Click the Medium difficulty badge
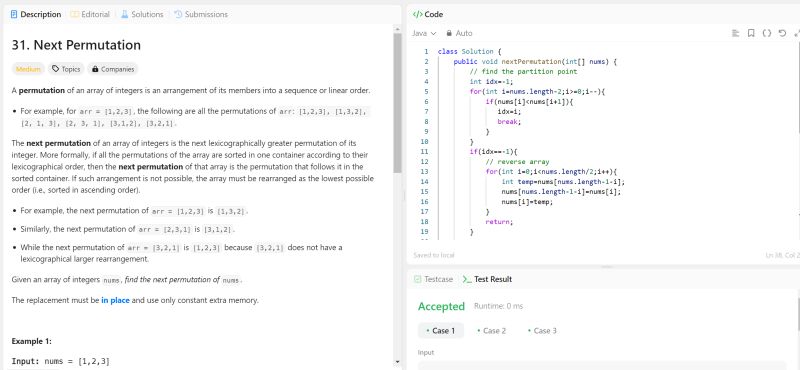The image size is (800, 370). point(28,69)
